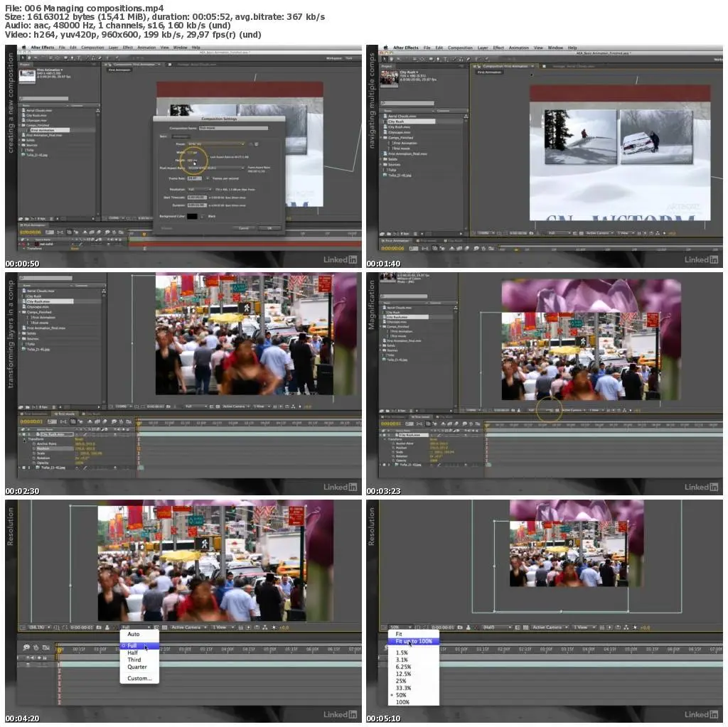In the 00:04:20 frame, open the Active Camera dropdown
This screenshot has height=727, width=728.
(x=189, y=628)
